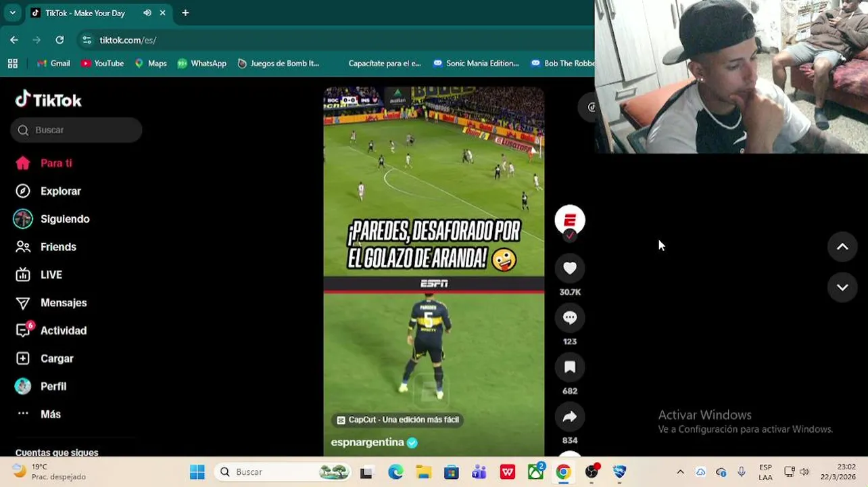Open the Gmail bookmark
The height and width of the screenshot is (487, 868).
point(53,63)
